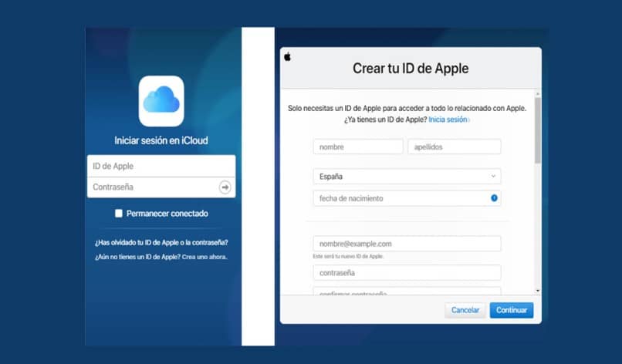This screenshot has height=364, width=622.
Task: Click the form scrollbar thumb
Action: (538, 130)
